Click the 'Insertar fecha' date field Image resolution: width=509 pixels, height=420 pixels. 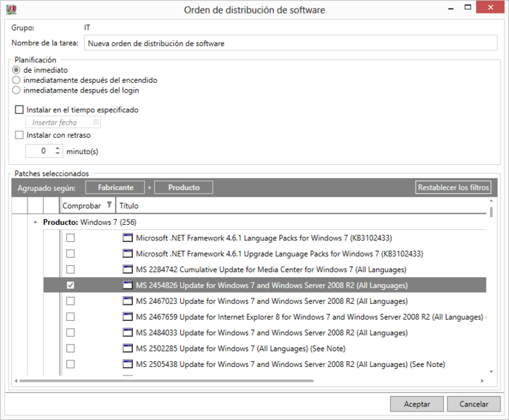pyautogui.click(x=63, y=122)
